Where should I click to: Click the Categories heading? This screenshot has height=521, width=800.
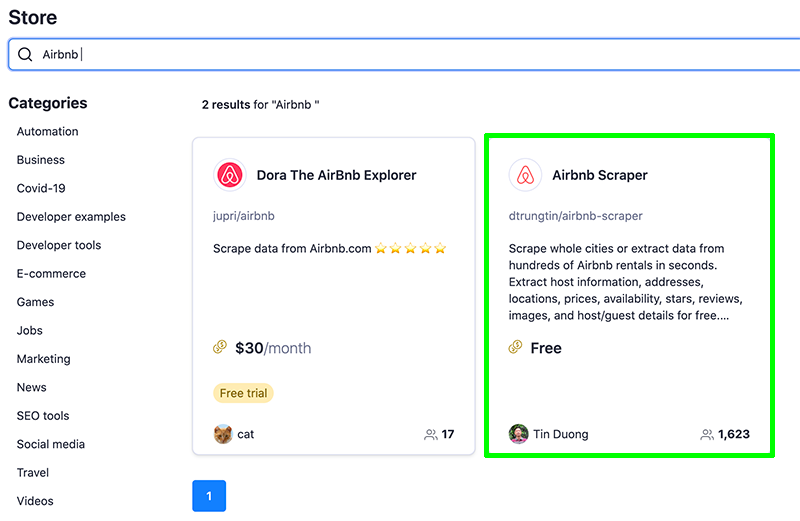[x=48, y=103]
